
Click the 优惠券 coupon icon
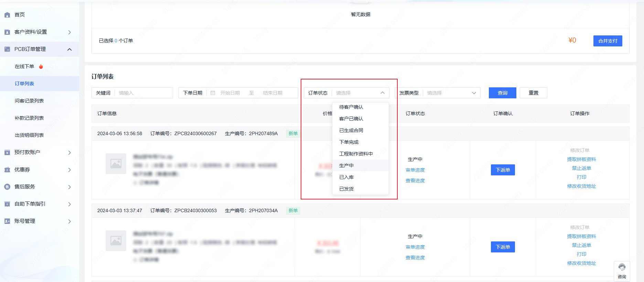(x=7, y=170)
